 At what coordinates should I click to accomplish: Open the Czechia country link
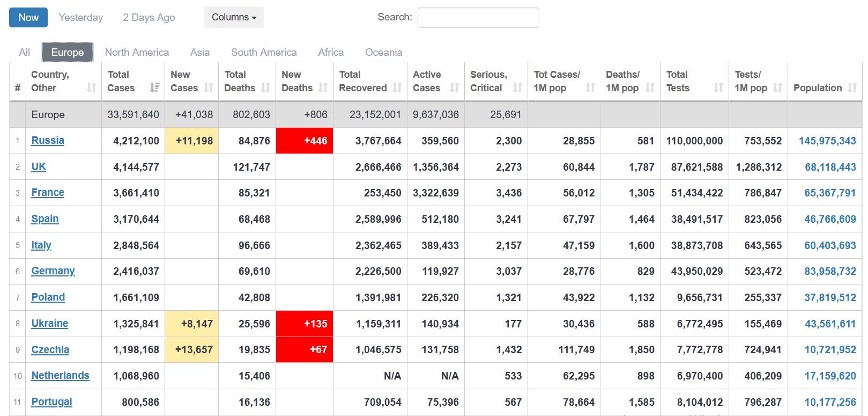pos(50,350)
